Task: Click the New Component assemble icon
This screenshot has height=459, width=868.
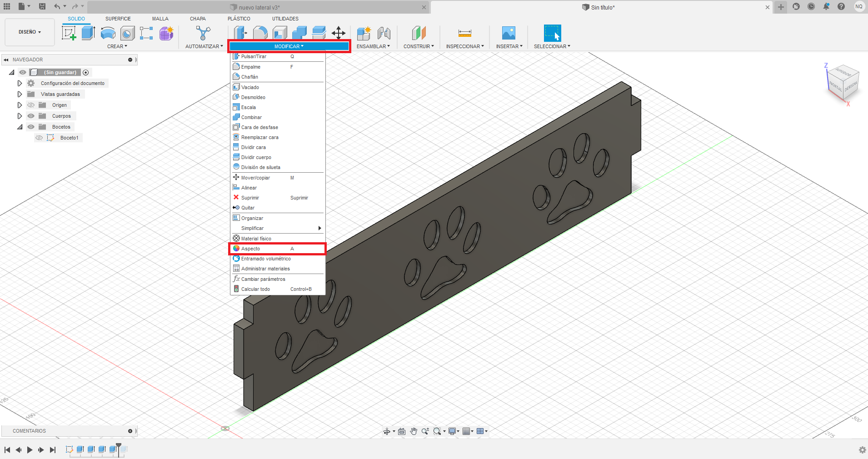Action: point(364,33)
